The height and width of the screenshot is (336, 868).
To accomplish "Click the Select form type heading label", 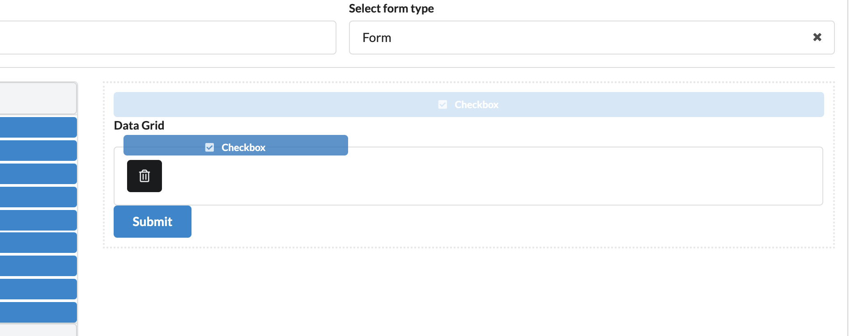I will pyautogui.click(x=391, y=8).
